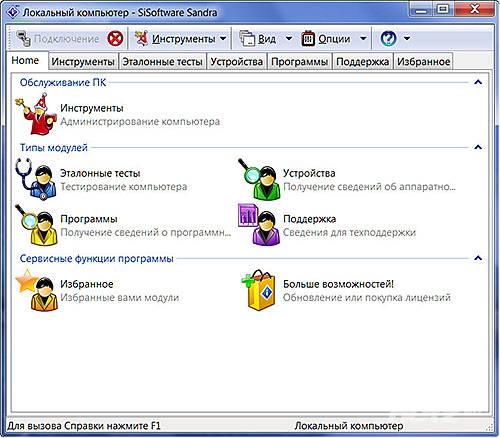Viewport: 500px width, 438px height.
Task: Expand the Вид toolbar dropdown arrow
Action: tap(289, 39)
